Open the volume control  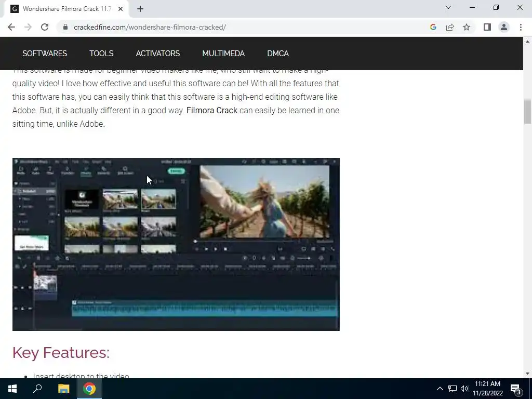tap(464, 389)
